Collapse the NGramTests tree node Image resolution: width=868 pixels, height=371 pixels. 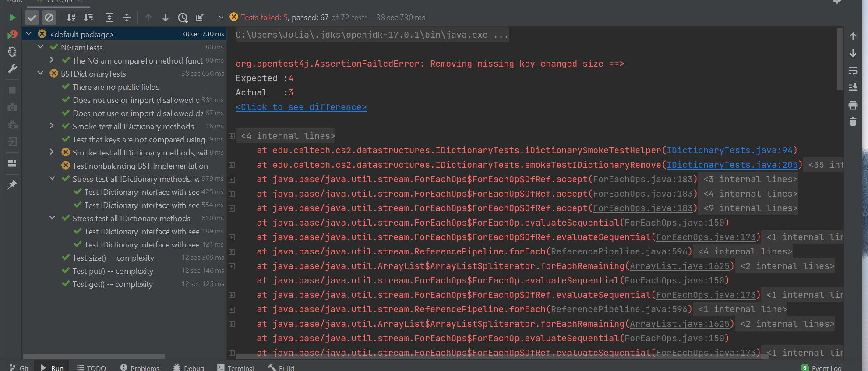pos(41,47)
